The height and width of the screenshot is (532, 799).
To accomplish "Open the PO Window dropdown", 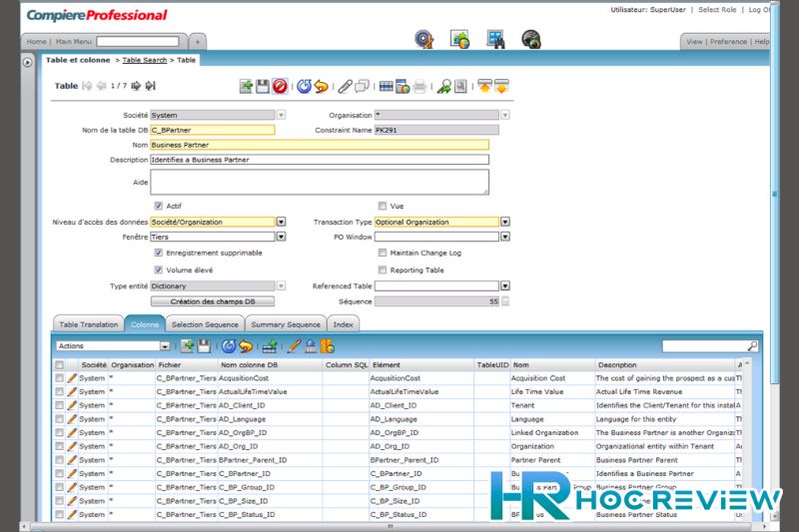I will click(505, 237).
